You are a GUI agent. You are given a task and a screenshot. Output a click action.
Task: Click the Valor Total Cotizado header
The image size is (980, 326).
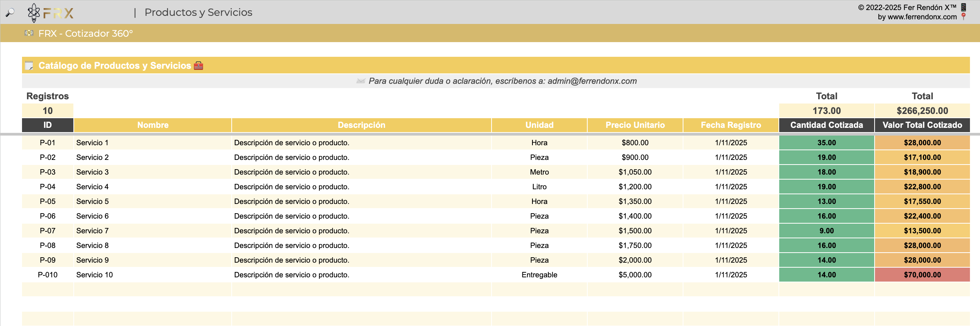coord(922,125)
